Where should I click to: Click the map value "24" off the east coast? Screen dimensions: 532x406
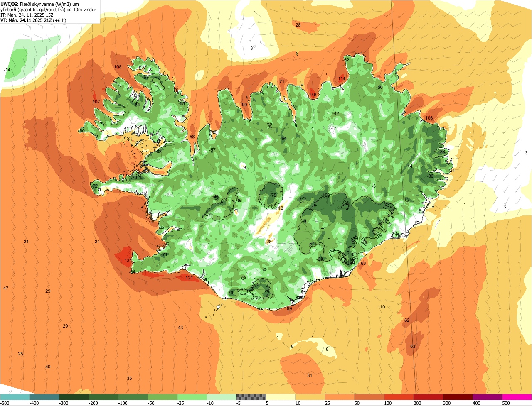(x=452, y=171)
